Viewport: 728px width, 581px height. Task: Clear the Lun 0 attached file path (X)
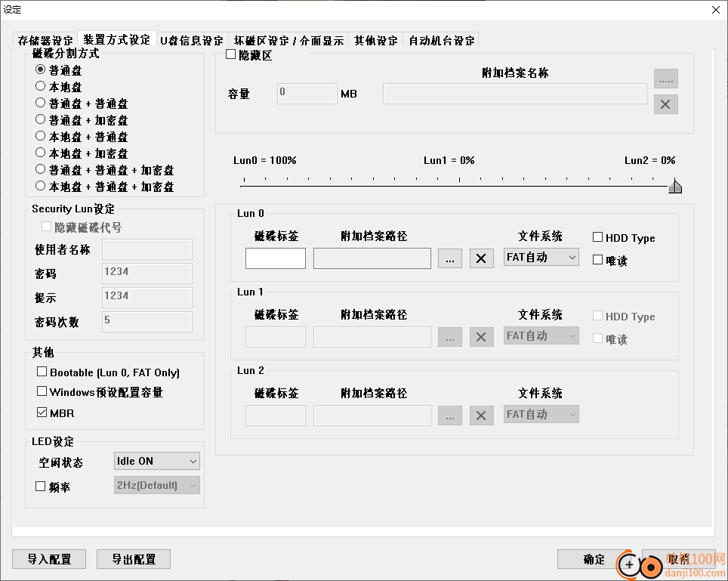481,258
